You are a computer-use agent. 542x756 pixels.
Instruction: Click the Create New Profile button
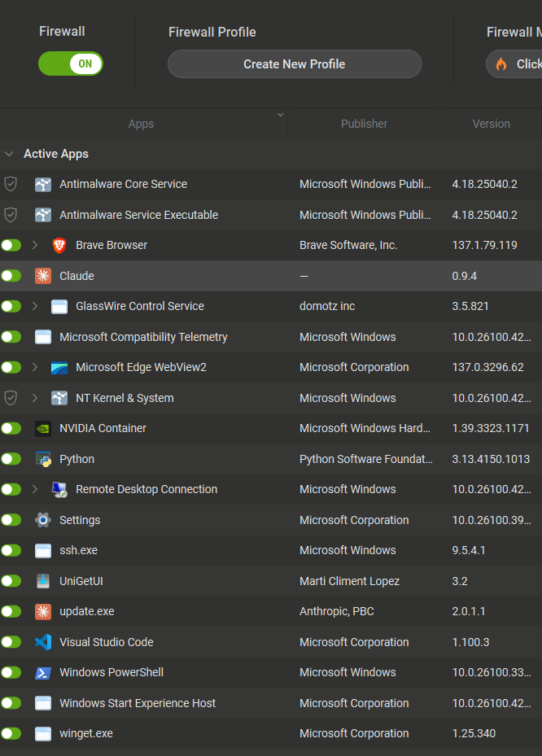click(x=295, y=64)
